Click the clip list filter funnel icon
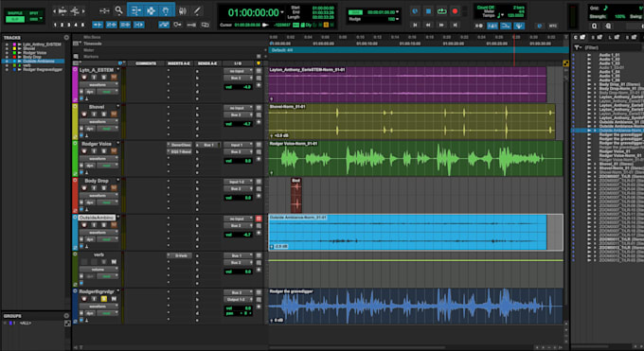The width and height of the screenshot is (644, 351). click(577, 47)
